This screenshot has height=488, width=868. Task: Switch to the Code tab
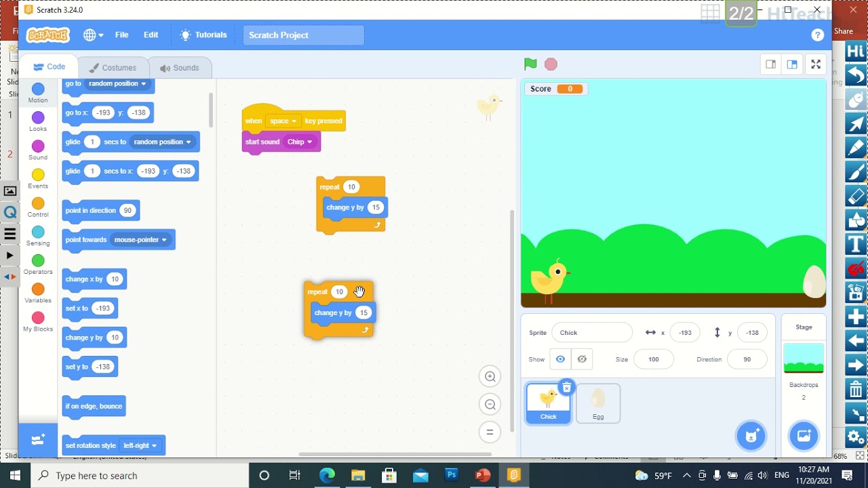(48, 67)
